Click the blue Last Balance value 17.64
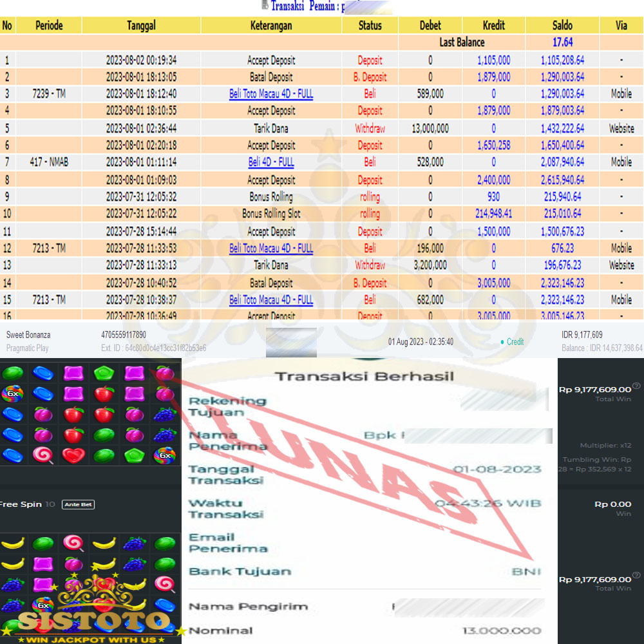 point(562,43)
